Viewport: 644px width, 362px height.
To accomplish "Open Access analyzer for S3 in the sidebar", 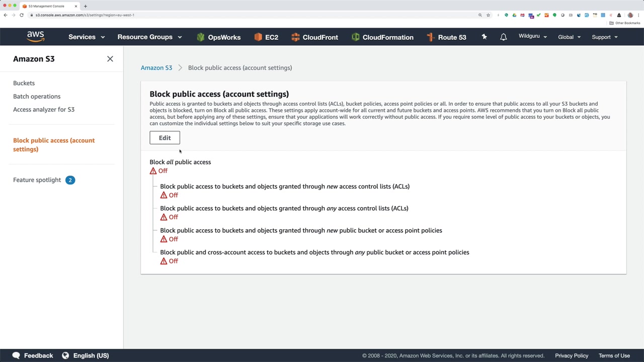I will (44, 109).
